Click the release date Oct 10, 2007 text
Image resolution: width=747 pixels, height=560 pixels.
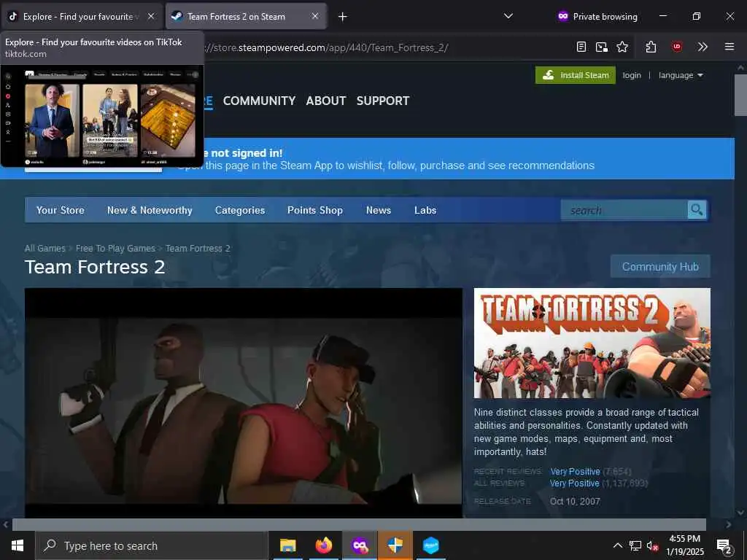(575, 502)
